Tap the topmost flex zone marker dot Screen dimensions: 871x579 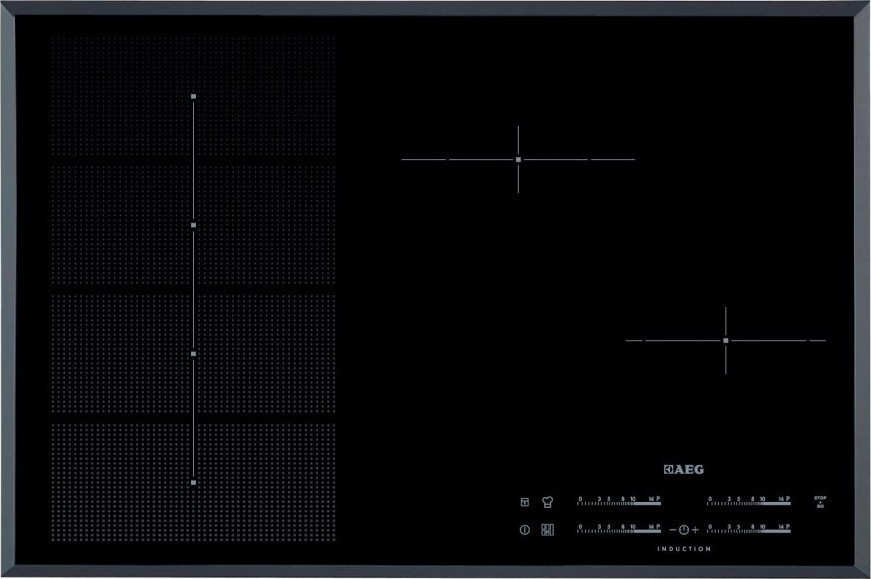click(x=193, y=97)
